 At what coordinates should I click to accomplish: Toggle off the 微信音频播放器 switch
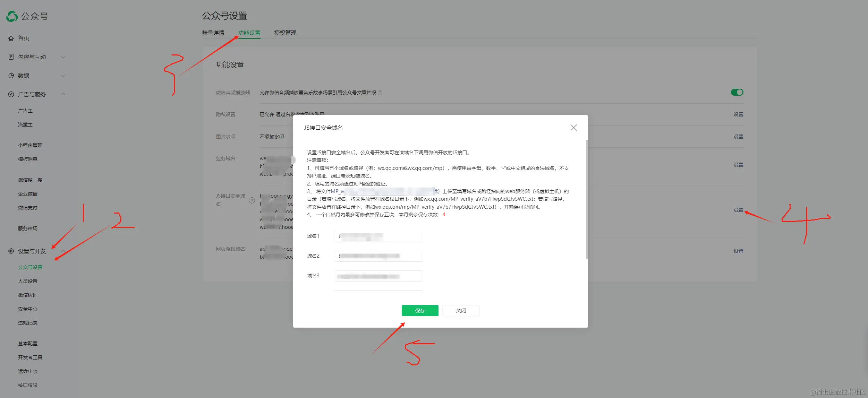tap(737, 92)
